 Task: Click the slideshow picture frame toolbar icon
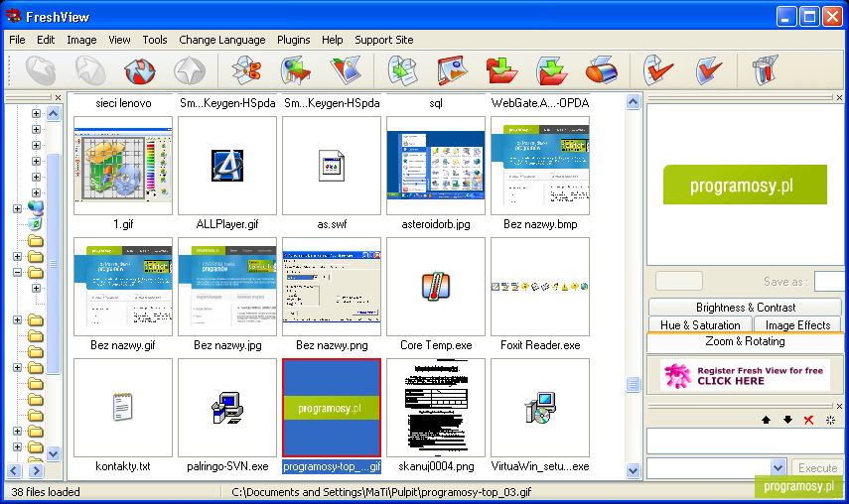tap(452, 70)
